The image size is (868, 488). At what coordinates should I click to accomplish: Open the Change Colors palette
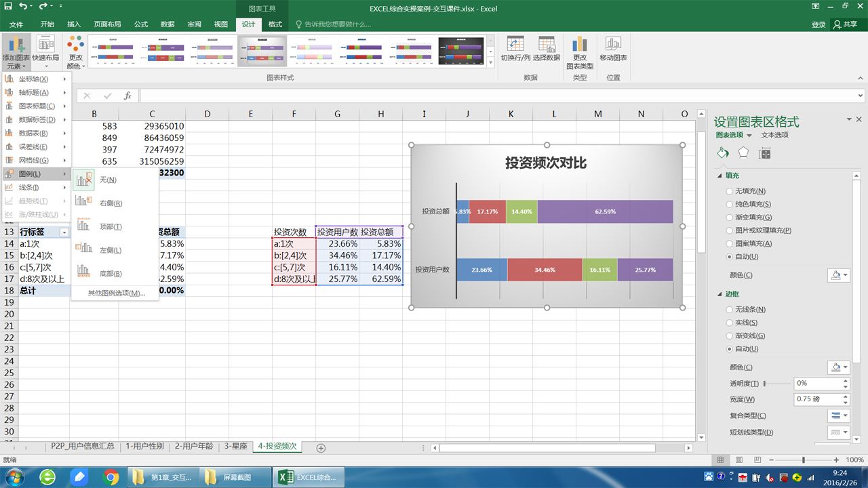75,52
